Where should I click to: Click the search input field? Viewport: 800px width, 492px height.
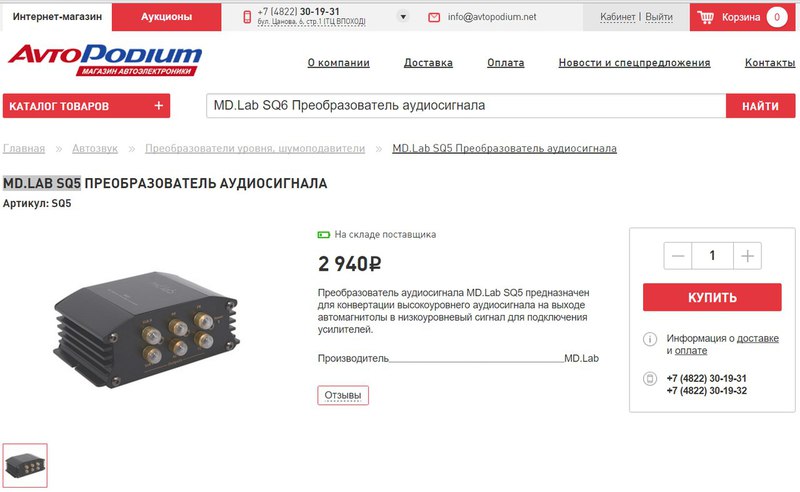[x=466, y=106]
